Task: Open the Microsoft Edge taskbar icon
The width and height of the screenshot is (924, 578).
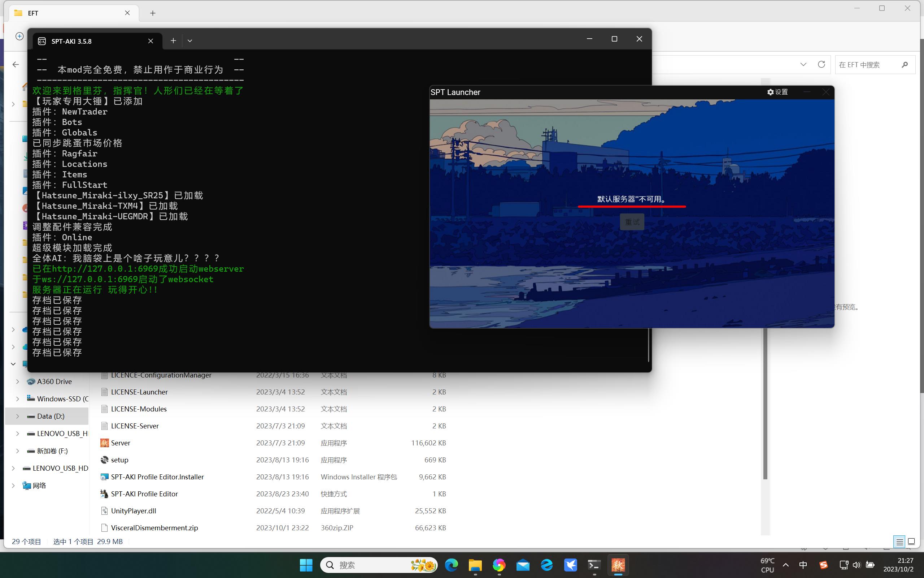Action: pos(451,565)
